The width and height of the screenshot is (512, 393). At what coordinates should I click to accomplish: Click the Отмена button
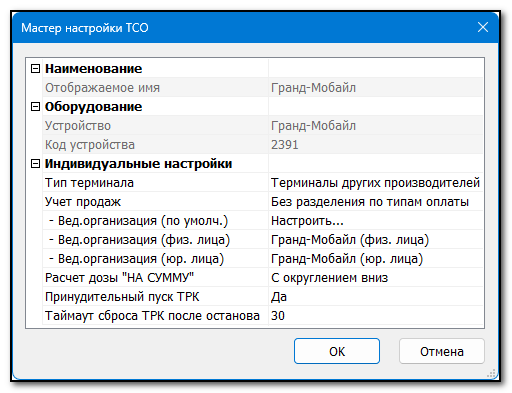point(442,351)
